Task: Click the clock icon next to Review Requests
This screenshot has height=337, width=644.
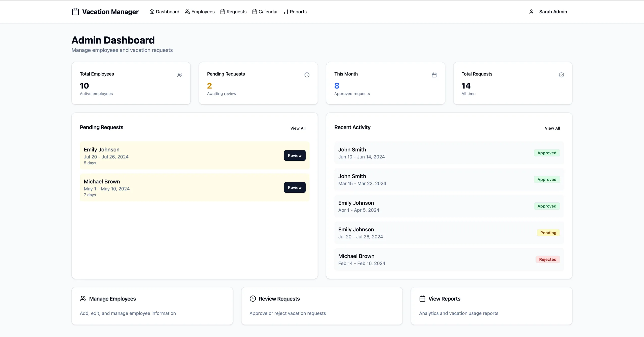Action: click(253, 299)
